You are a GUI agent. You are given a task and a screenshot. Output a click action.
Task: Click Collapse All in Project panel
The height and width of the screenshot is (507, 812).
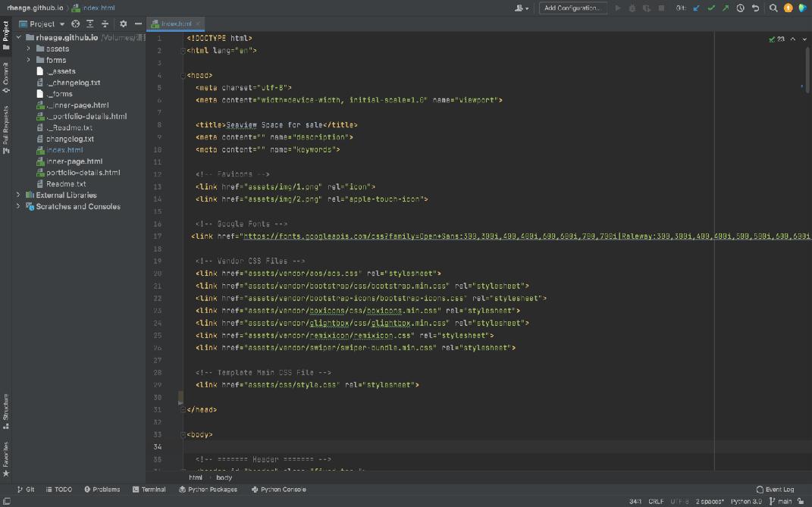click(x=105, y=23)
